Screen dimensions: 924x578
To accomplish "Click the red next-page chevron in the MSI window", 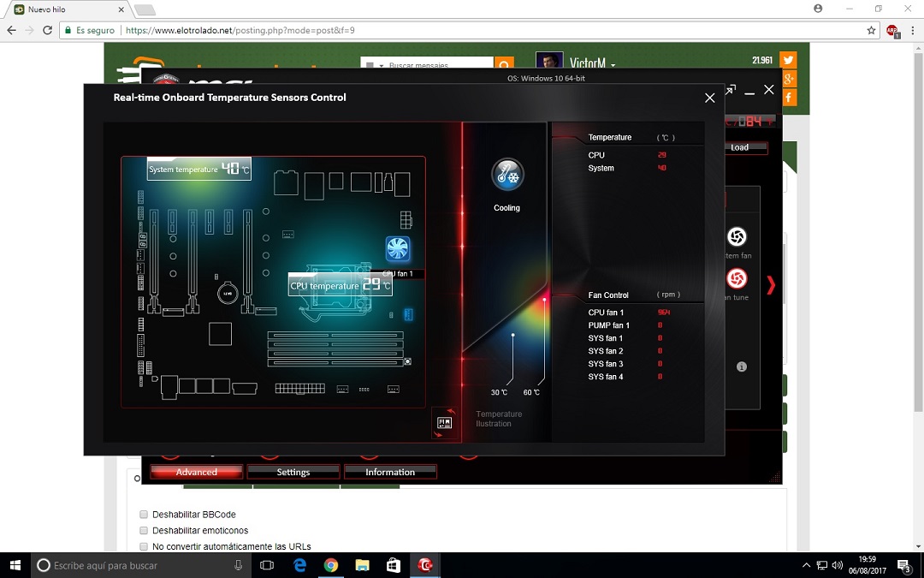I will pos(771,285).
